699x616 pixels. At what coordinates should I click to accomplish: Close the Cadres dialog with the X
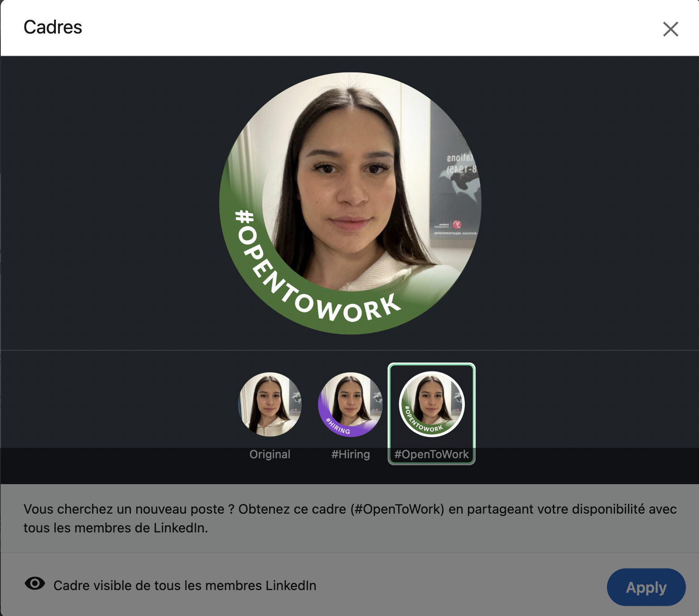pos(670,29)
